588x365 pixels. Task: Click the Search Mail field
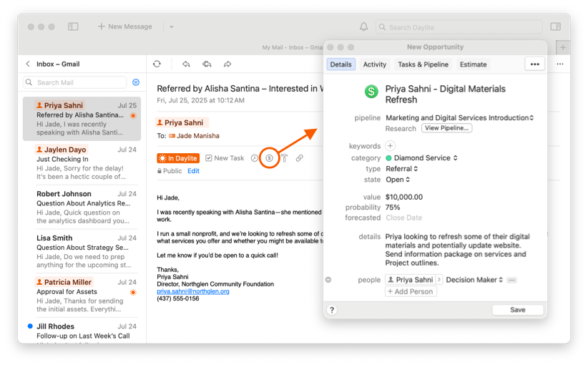[x=74, y=82]
